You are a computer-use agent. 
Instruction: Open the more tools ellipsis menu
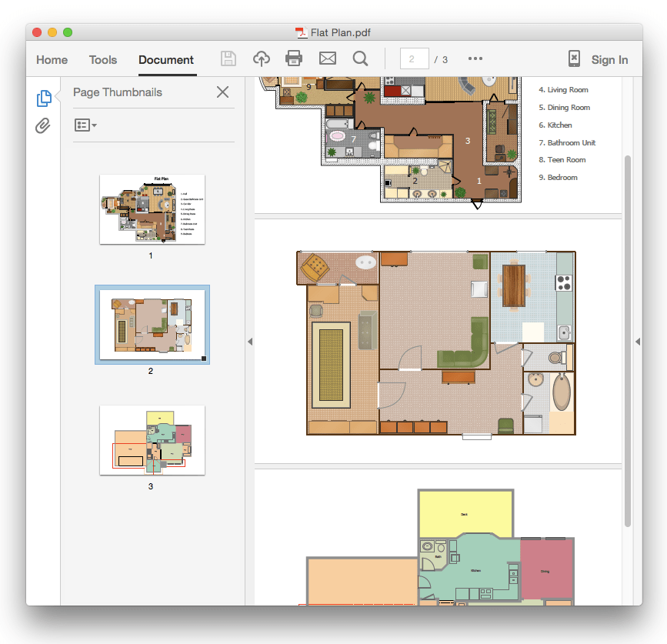[475, 58]
